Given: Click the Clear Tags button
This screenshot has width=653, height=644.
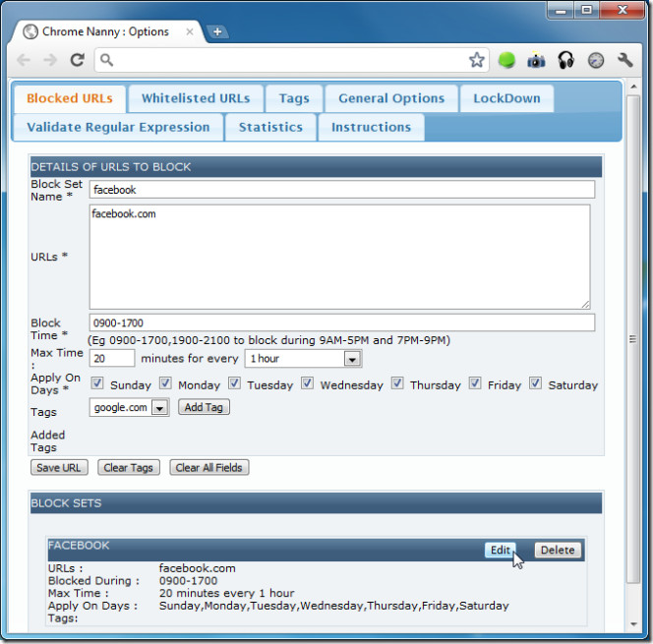Looking at the screenshot, I should [128, 467].
